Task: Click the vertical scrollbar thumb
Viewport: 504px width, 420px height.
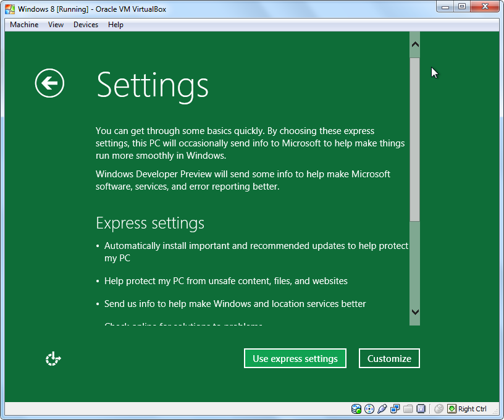Action: pos(415,140)
